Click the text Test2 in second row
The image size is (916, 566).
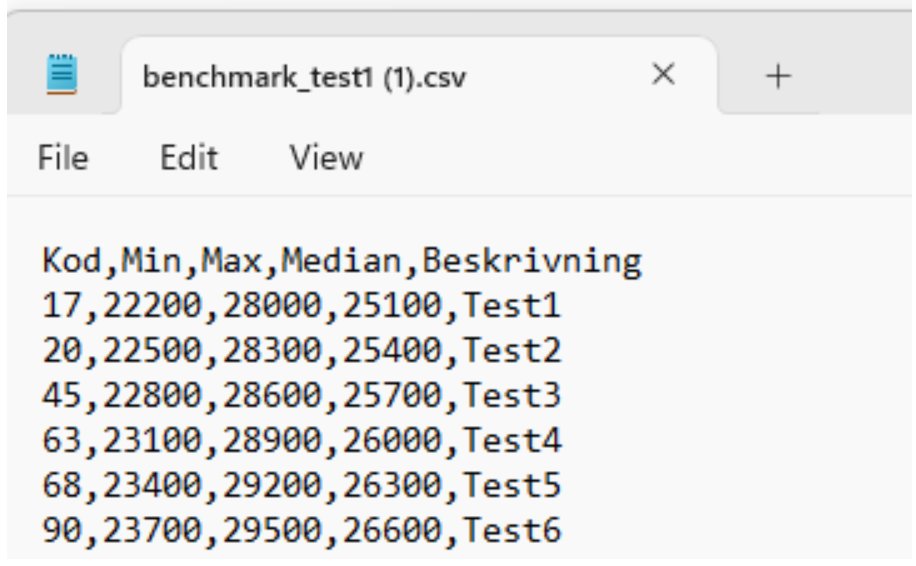[x=512, y=350]
